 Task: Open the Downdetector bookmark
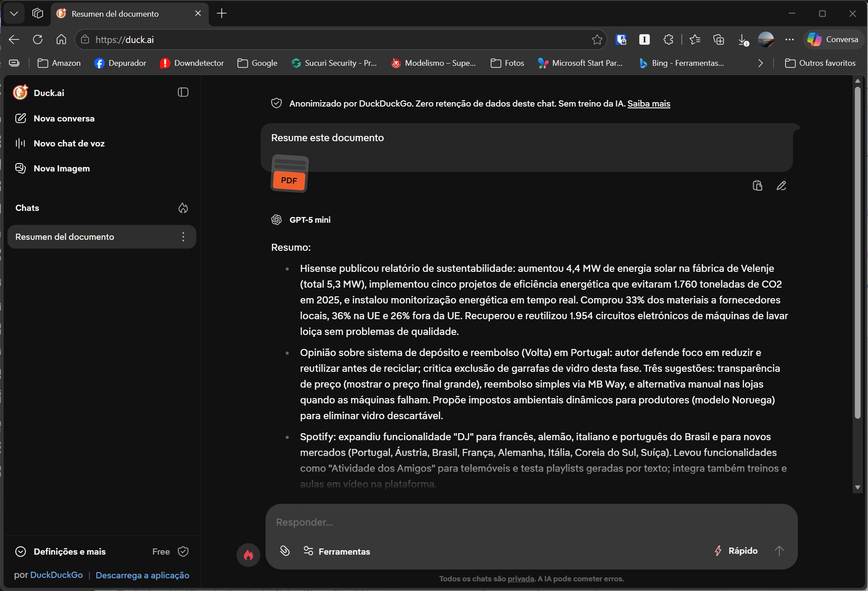pos(192,63)
